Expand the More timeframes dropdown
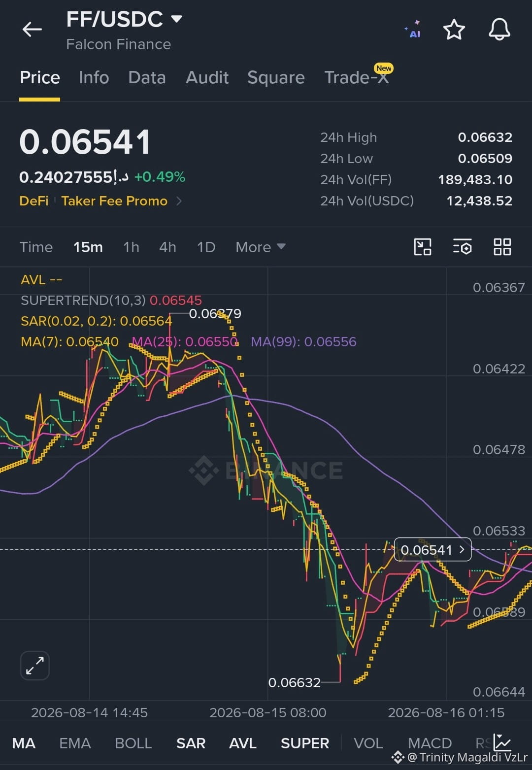Viewport: 532px width, 770px height. (x=260, y=247)
